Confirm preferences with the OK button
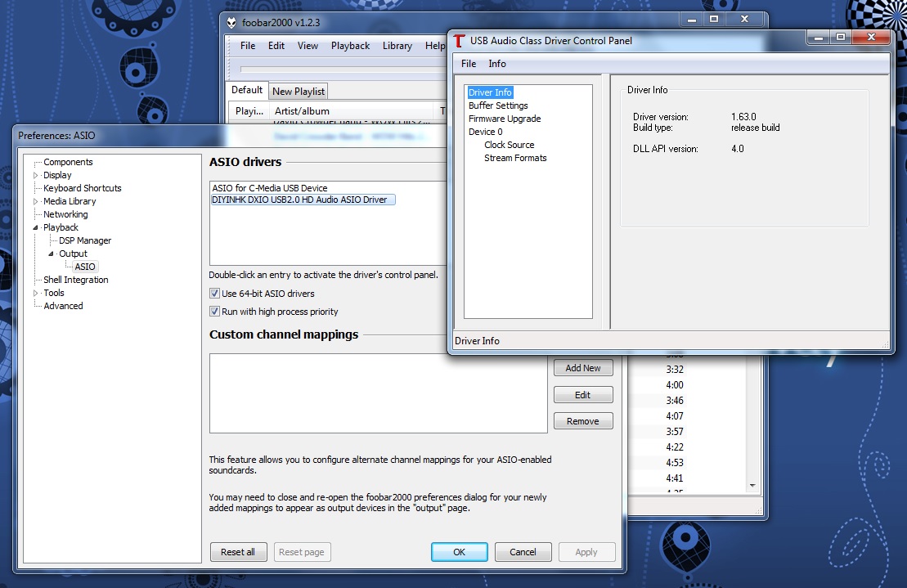 pos(460,552)
